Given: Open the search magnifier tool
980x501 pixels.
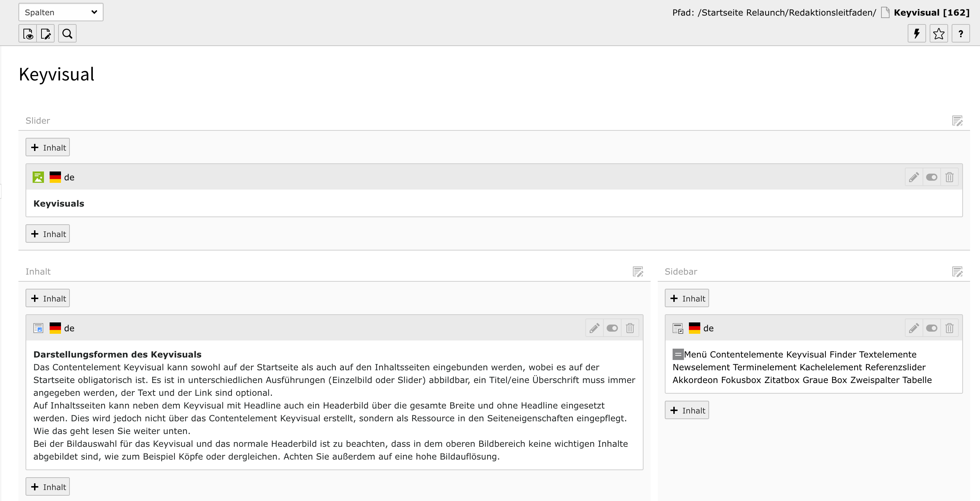Looking at the screenshot, I should (67, 33).
